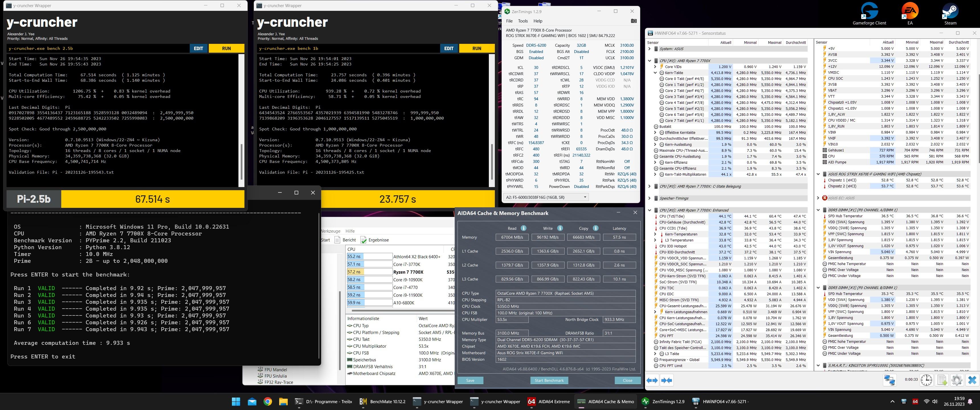Open AIDA64 Werkzeuge menu
980x410 pixels.
pyautogui.click(x=330, y=231)
